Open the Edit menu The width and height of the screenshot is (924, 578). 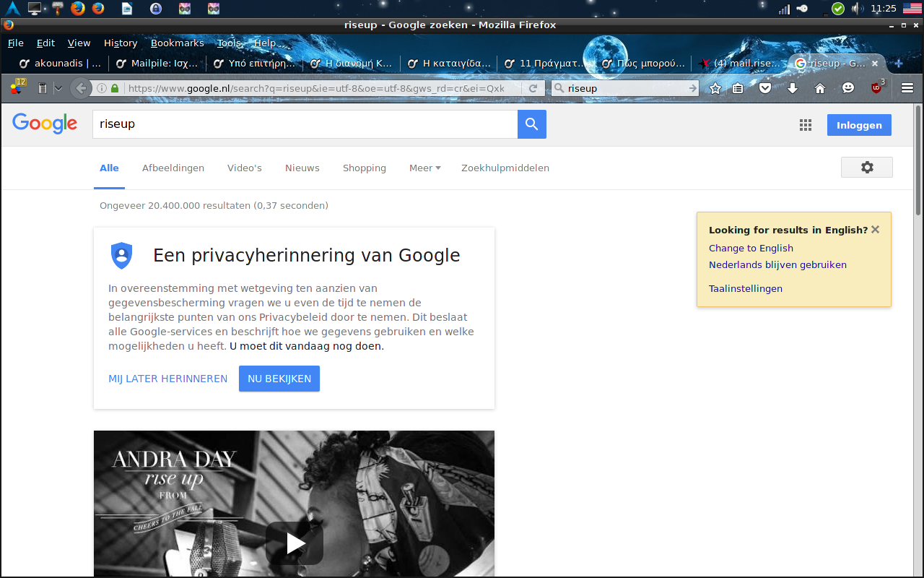click(x=45, y=43)
